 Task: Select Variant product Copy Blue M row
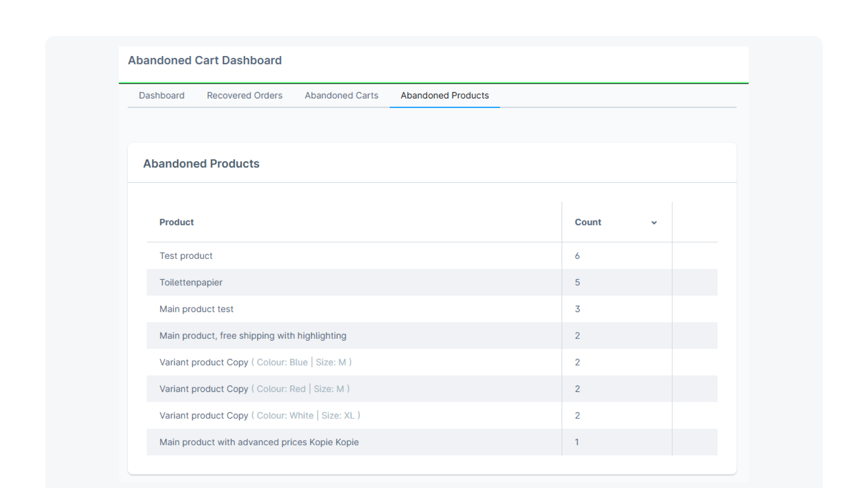coord(255,362)
